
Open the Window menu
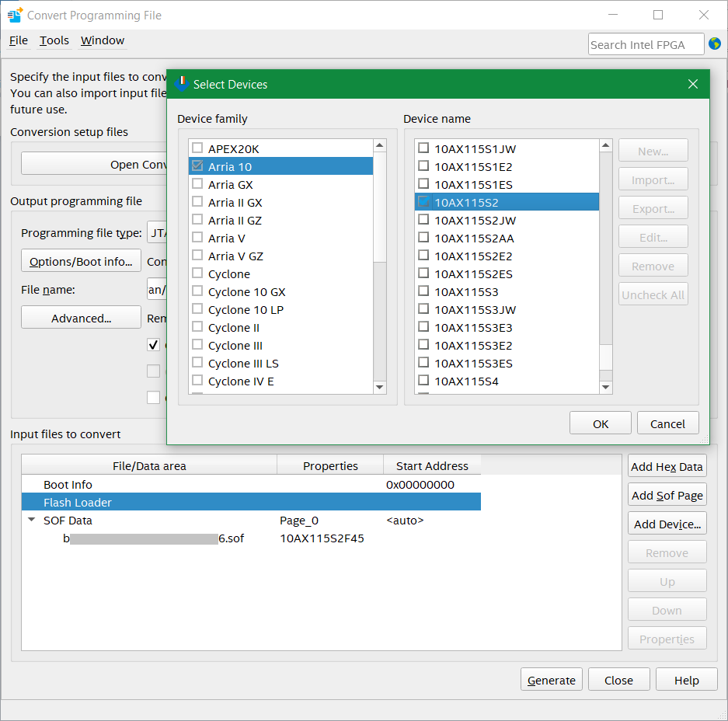(x=103, y=40)
